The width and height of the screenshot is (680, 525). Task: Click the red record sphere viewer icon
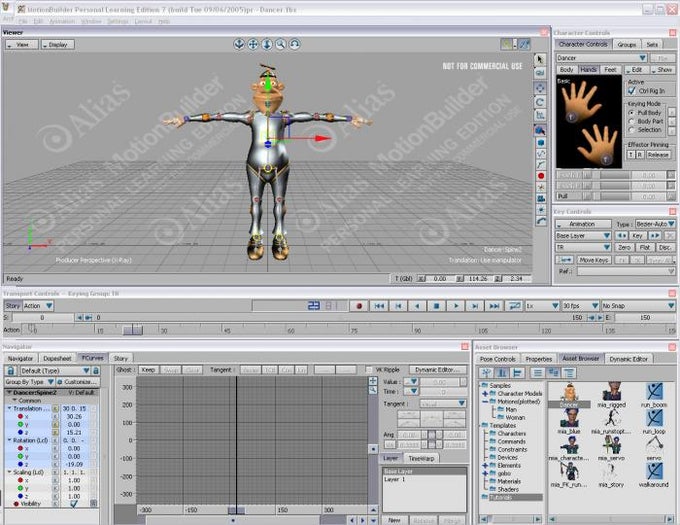[541, 176]
